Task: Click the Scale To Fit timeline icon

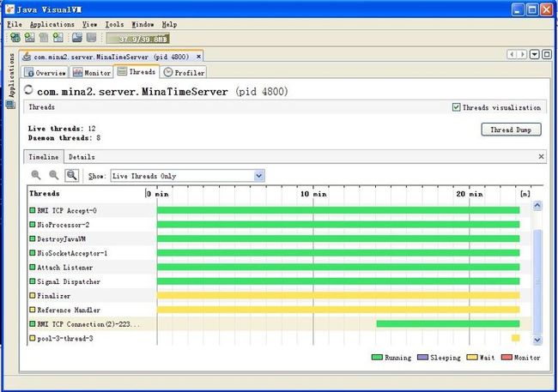Action: pyautogui.click(x=71, y=175)
